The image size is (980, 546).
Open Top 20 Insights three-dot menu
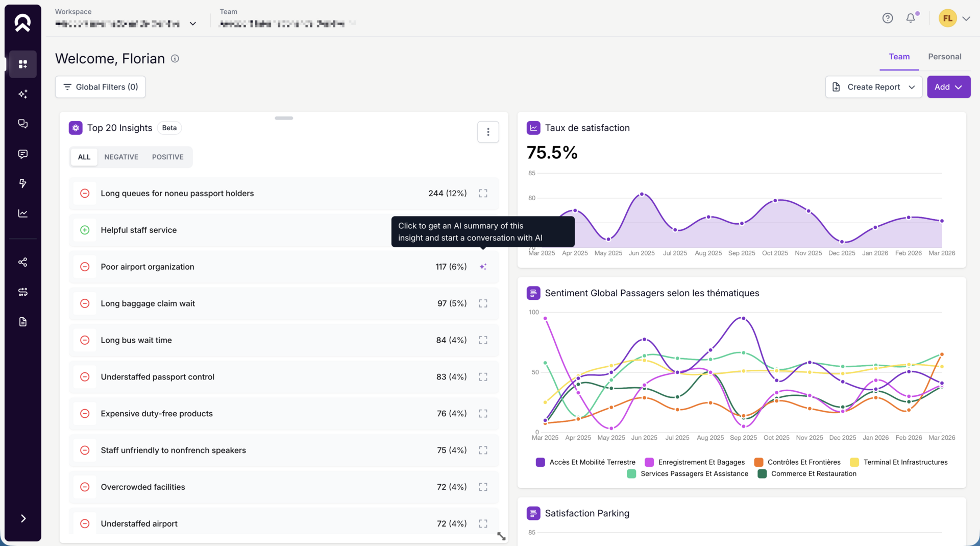tap(488, 132)
